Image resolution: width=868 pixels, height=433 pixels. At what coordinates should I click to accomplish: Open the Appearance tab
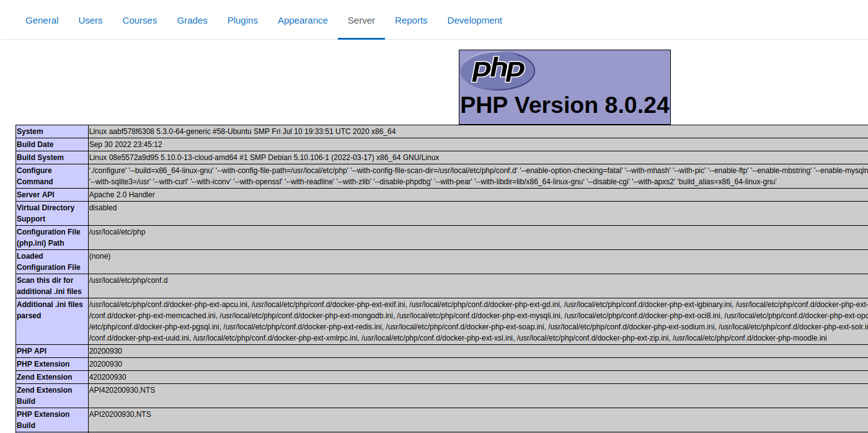[303, 20]
